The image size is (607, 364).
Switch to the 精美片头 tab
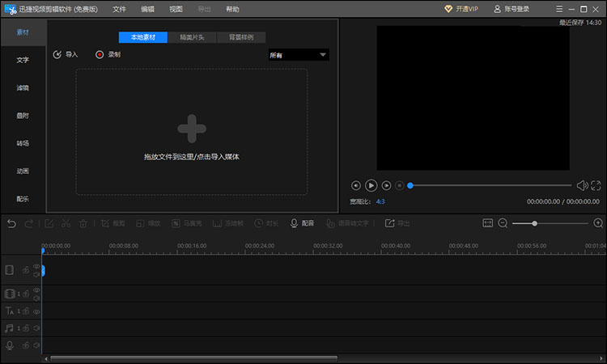point(192,37)
